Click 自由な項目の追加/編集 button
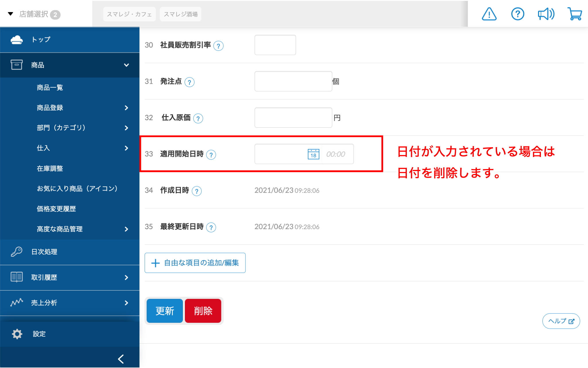 tap(195, 263)
